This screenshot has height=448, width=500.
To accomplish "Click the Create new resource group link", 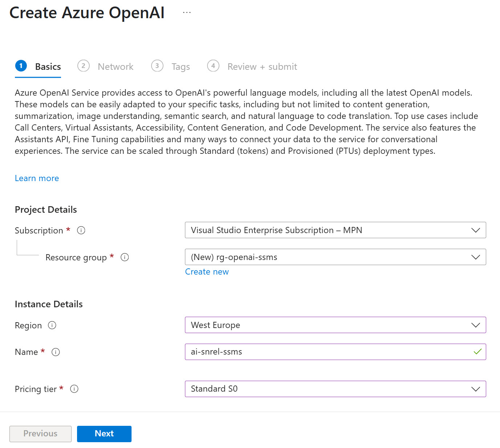I will (207, 272).
